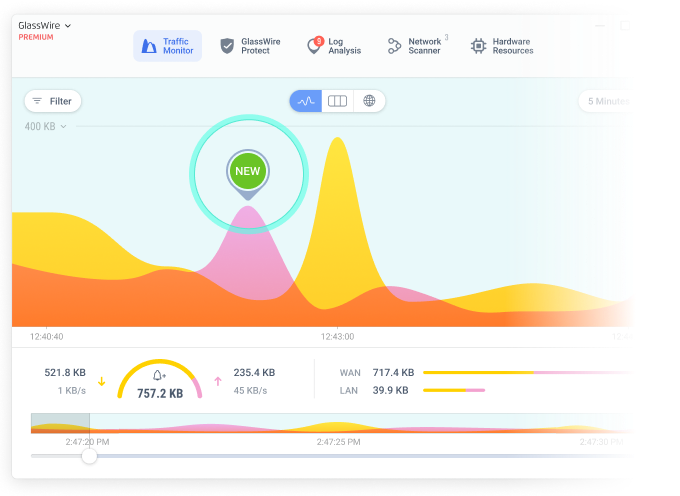This screenshot has height=496, width=680.
Task: Click the 2:47:20 PM timeline label
Action: pos(87,442)
